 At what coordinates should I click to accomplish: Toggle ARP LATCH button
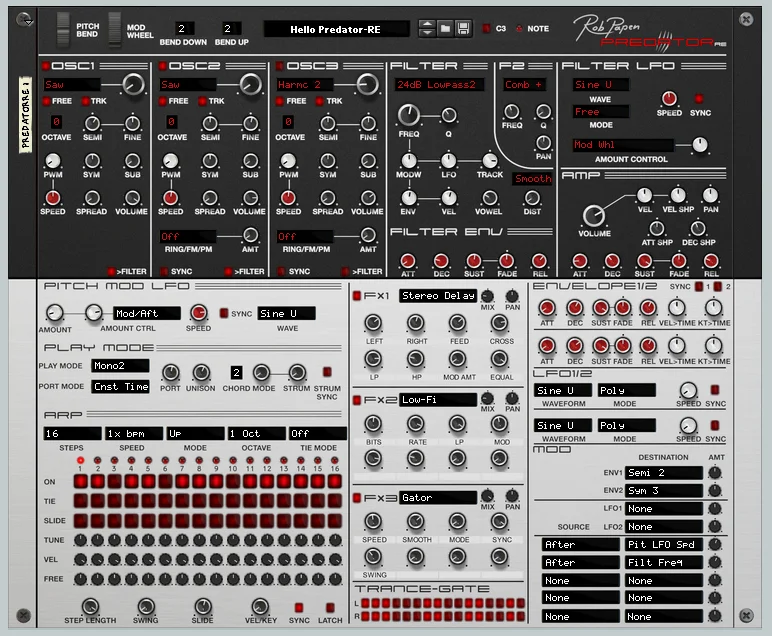tap(330, 607)
